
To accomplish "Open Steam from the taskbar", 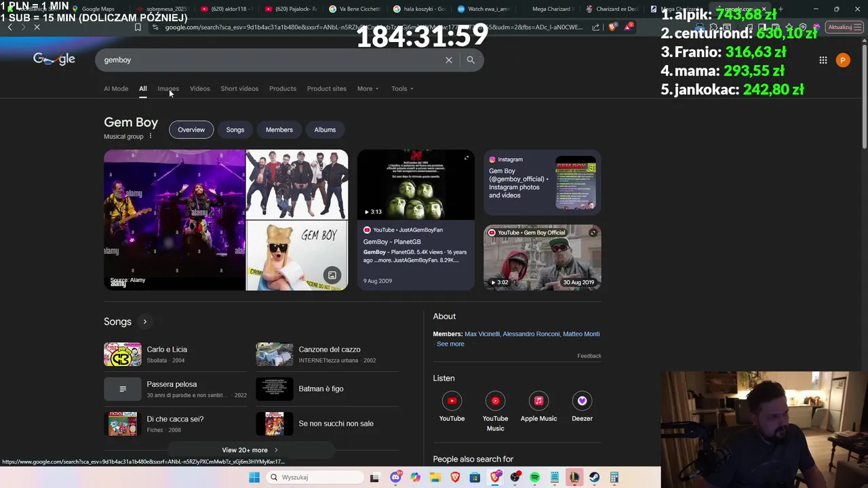I will (x=595, y=477).
